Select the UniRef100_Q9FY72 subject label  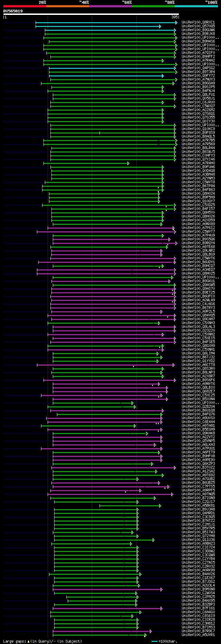198,76
